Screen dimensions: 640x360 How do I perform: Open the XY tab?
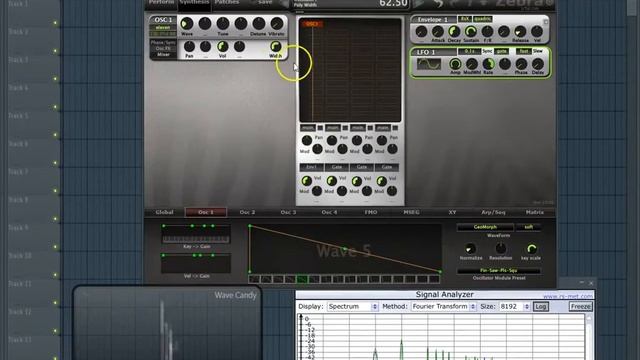452,212
